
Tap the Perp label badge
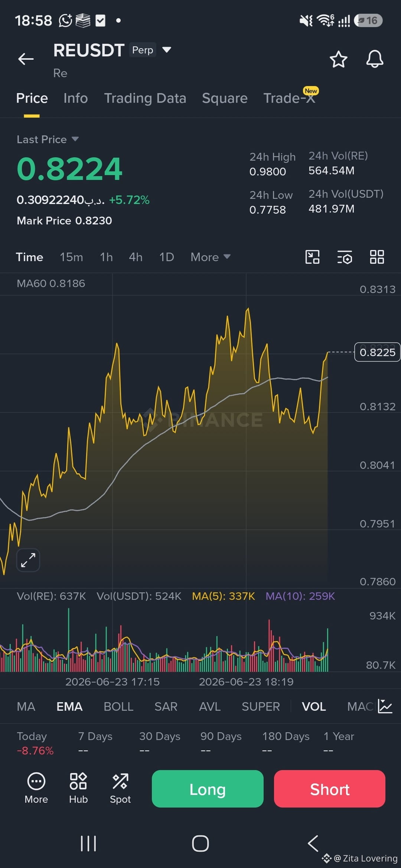click(143, 50)
